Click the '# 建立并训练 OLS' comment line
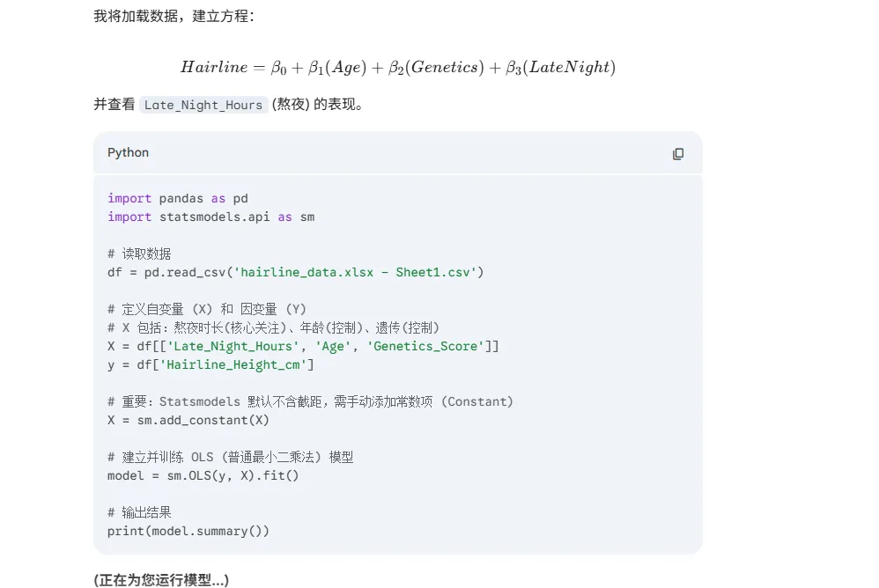This screenshot has width=879, height=588. tap(230, 457)
